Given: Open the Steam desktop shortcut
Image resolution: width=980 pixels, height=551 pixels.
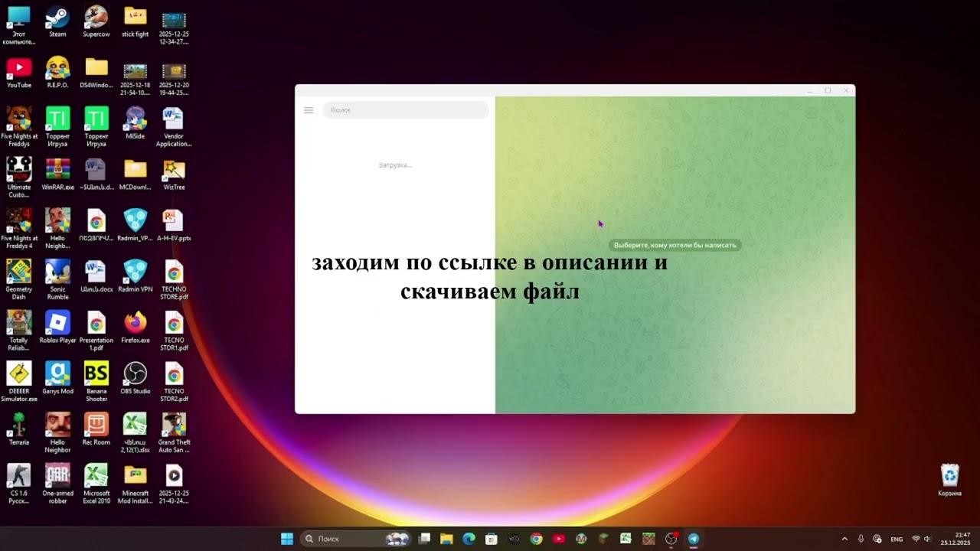Looking at the screenshot, I should tap(57, 21).
